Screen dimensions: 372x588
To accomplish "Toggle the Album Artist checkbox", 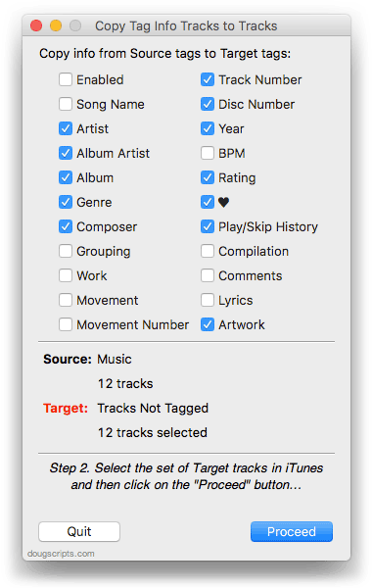I will (x=66, y=153).
